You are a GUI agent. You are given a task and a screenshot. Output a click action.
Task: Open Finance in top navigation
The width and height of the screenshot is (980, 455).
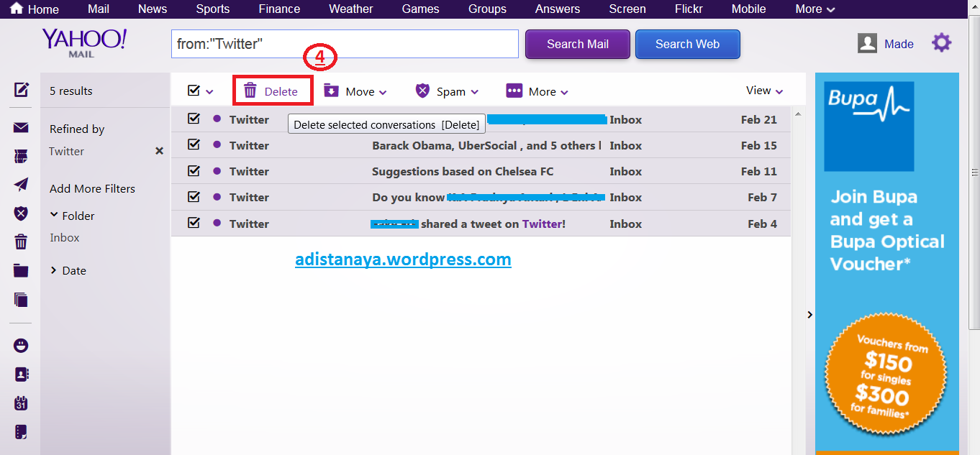279,9
